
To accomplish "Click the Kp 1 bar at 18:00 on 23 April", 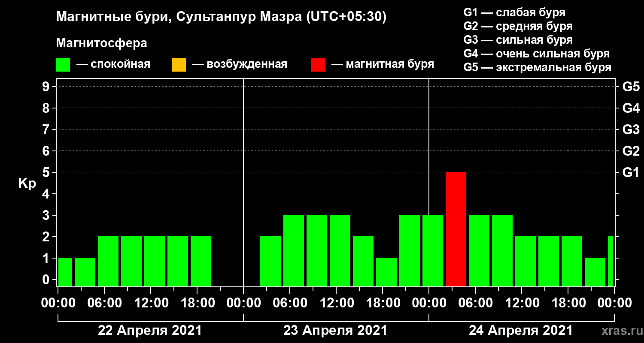I will click(x=386, y=272).
